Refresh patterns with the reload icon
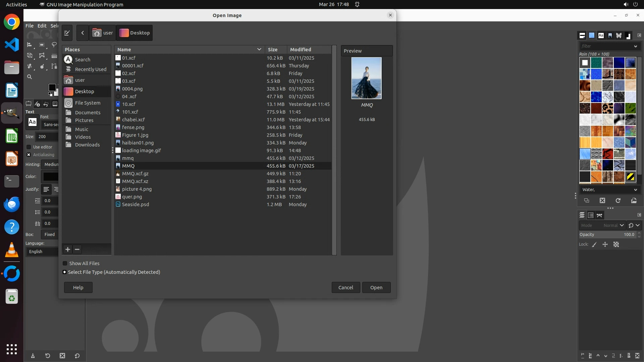Image resolution: width=644 pixels, height=362 pixels. [x=618, y=200]
